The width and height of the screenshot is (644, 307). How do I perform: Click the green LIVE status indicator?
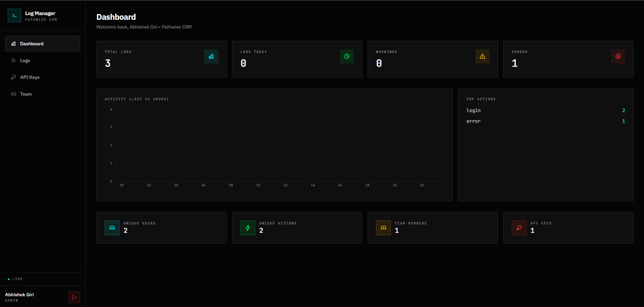coord(15,279)
